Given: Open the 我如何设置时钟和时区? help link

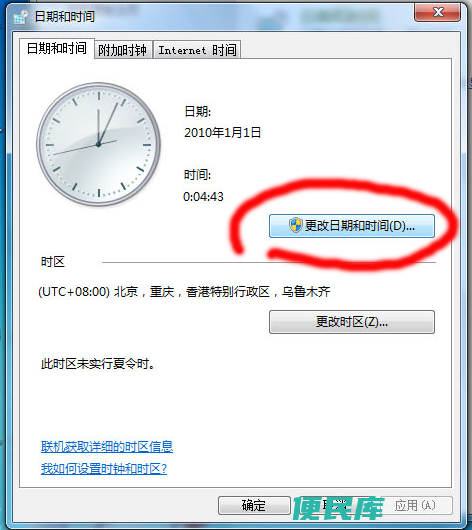Looking at the screenshot, I should tap(104, 468).
